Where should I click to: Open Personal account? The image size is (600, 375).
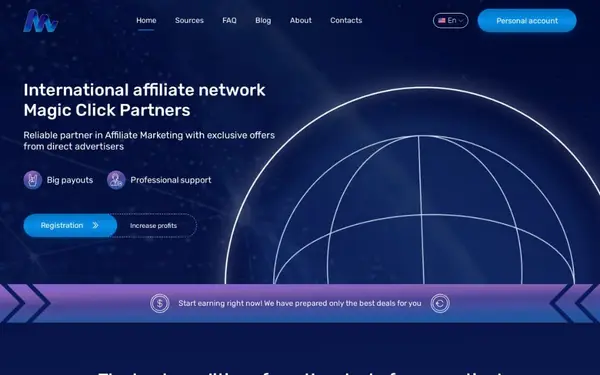pos(527,21)
